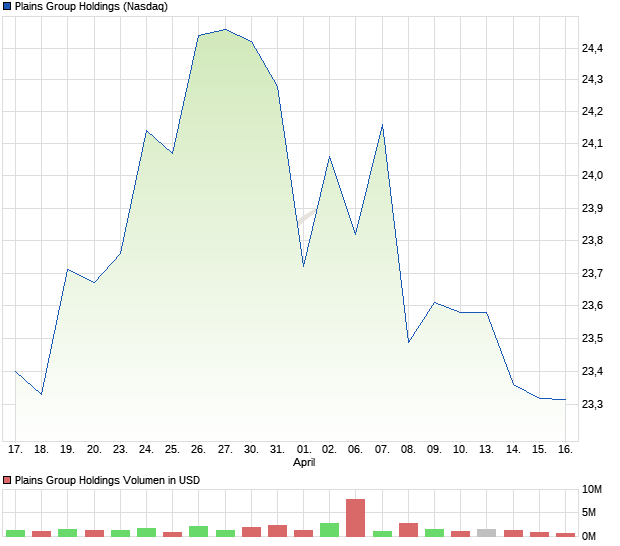Screen dimensions: 620x546
Task: Click the gray volume bar for 13.
Action: (x=486, y=533)
